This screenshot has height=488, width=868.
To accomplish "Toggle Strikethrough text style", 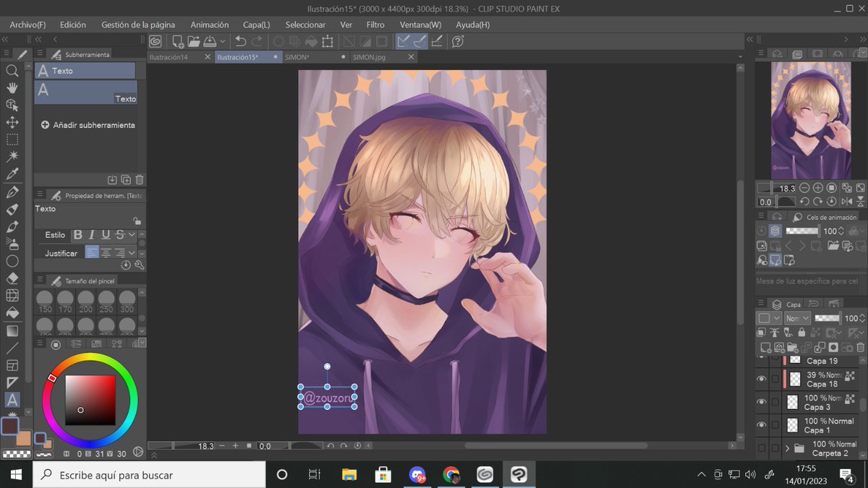I will 119,234.
